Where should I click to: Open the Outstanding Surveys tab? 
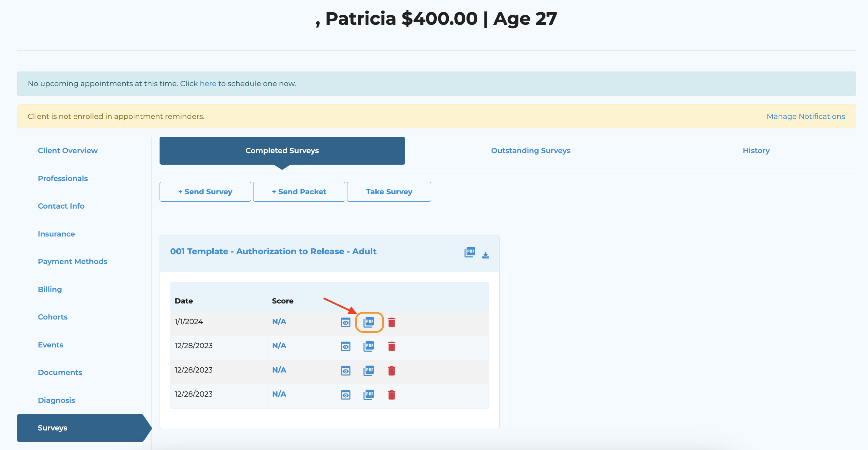coord(530,151)
